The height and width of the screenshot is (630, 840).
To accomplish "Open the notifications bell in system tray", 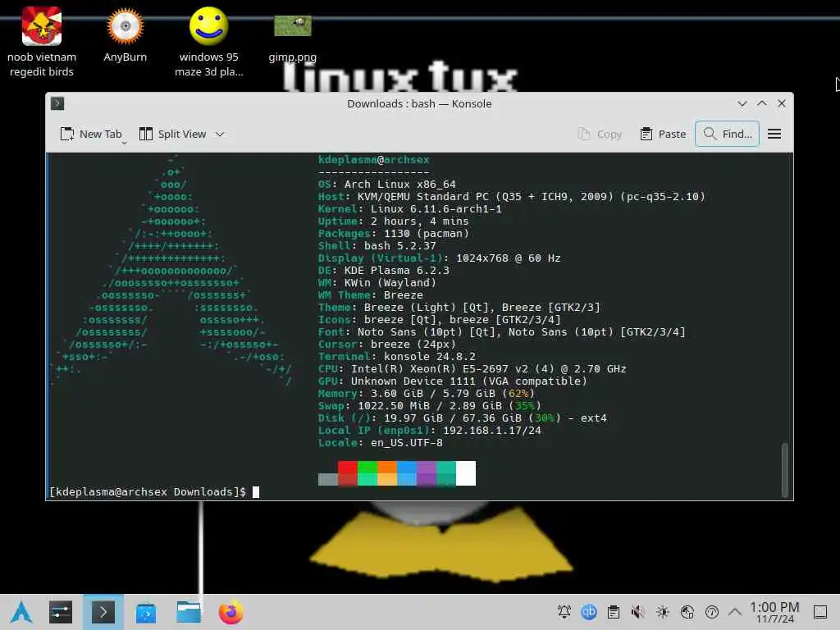I will (x=564, y=612).
